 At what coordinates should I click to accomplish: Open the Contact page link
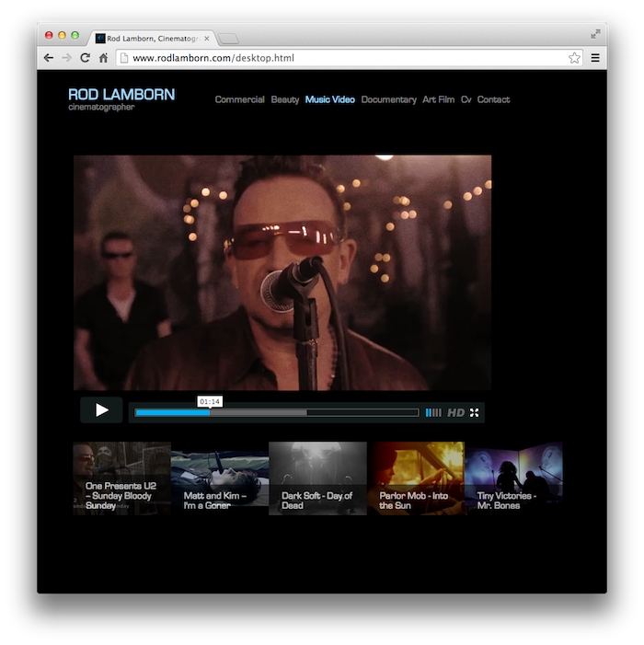tap(493, 99)
